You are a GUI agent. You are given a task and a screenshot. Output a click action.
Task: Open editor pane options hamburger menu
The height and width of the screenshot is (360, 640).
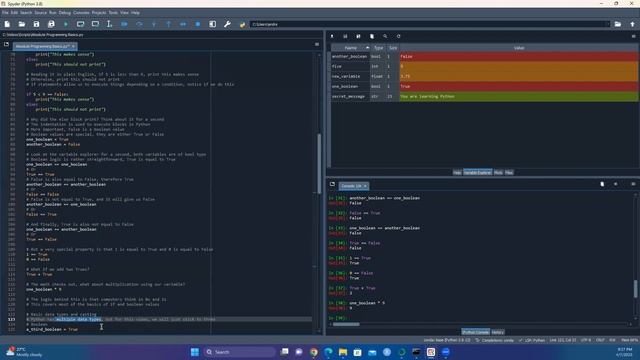coord(317,44)
